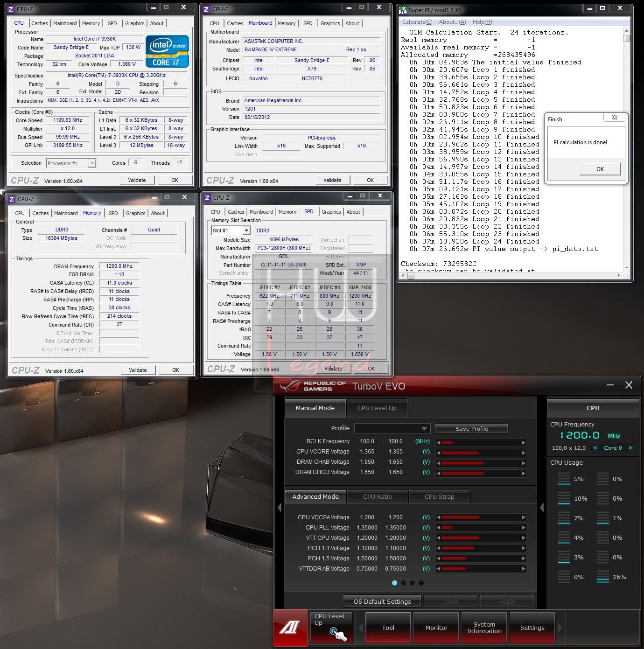
Task: Increase VTT CPU Voltage with right arrow
Action: (x=524, y=537)
